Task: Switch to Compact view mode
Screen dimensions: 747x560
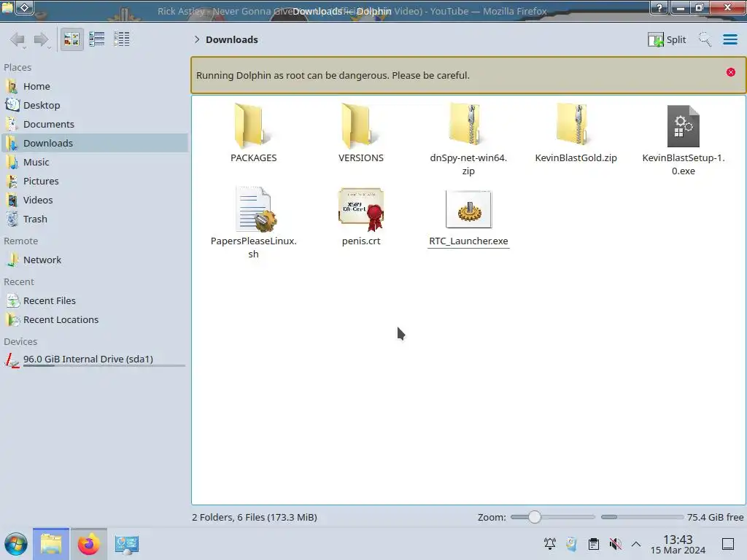Action: (97, 39)
